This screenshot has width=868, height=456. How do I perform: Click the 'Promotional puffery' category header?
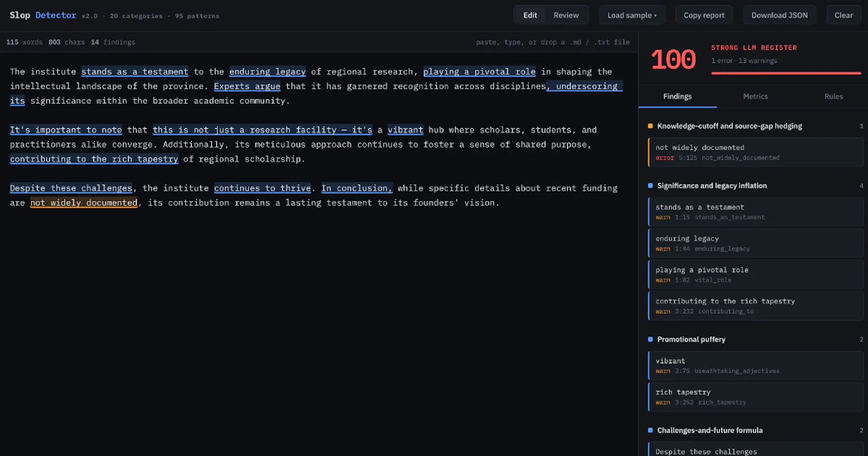point(755,339)
